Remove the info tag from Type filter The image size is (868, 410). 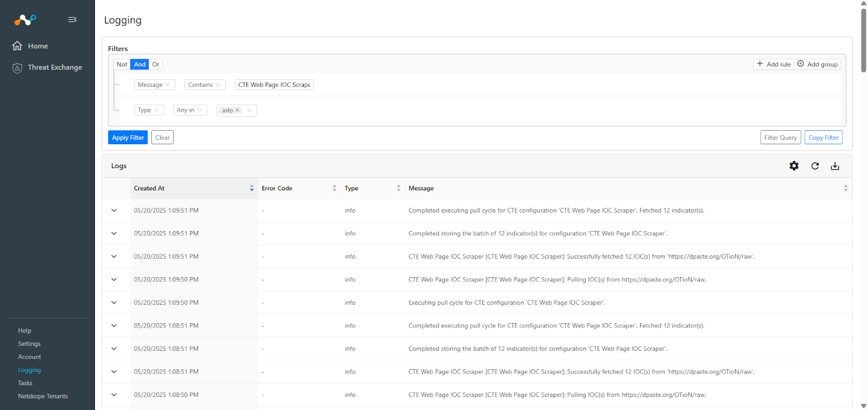tap(237, 110)
